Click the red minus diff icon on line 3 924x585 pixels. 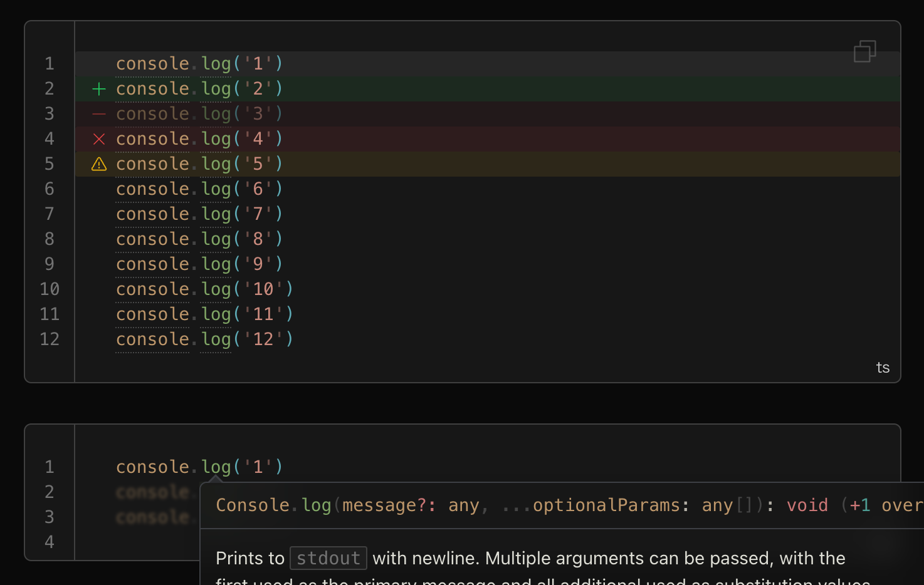point(99,114)
